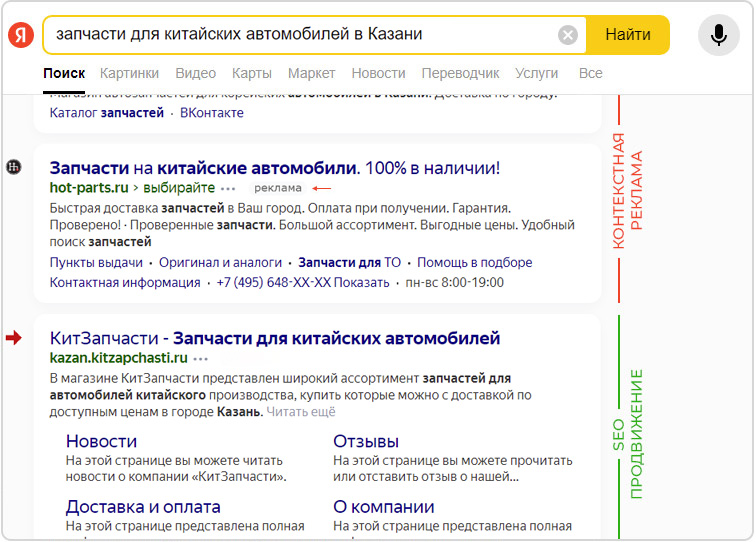The image size is (756, 542).
Task: Click working hours пн-вс 8:00-19:00
Action: tap(455, 283)
